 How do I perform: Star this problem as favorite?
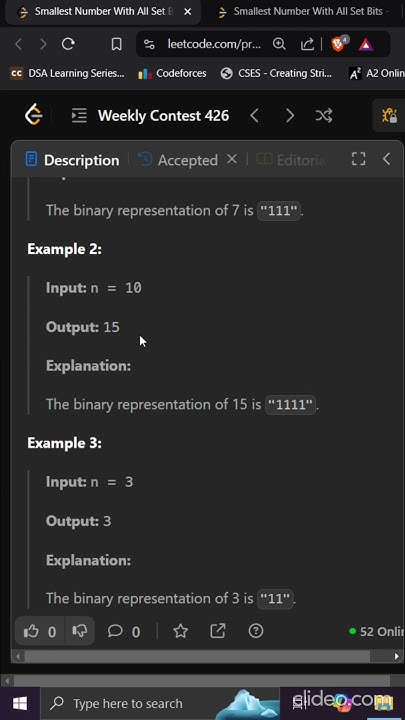(x=180, y=631)
